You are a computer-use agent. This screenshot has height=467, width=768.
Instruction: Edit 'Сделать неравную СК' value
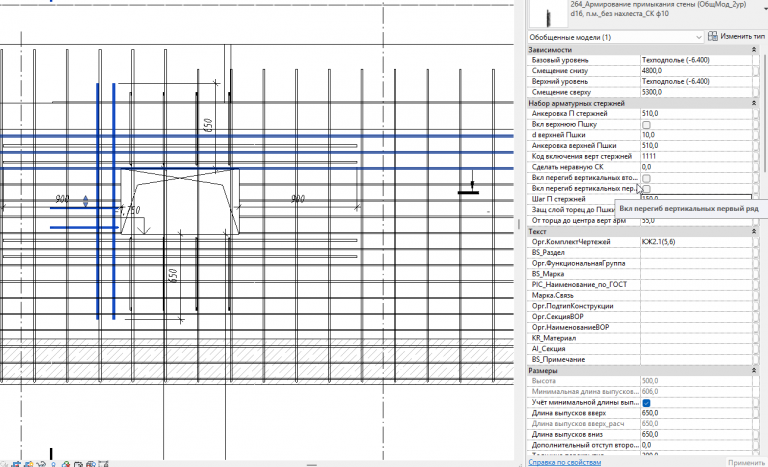pyautogui.click(x=696, y=167)
